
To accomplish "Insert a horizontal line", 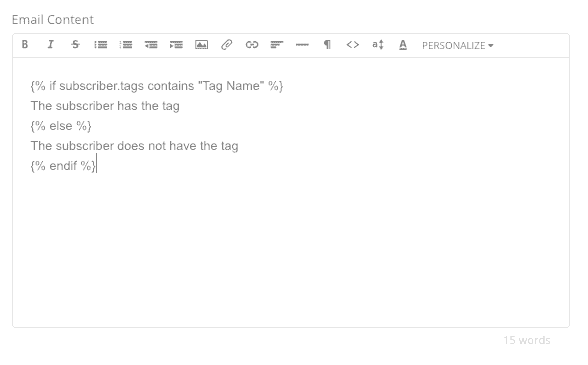I will point(302,45).
